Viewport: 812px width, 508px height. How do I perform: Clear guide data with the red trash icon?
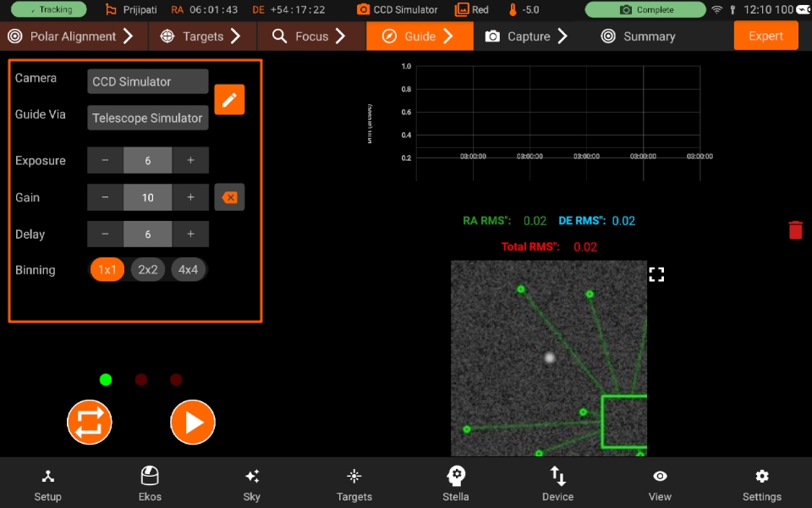pyautogui.click(x=795, y=230)
